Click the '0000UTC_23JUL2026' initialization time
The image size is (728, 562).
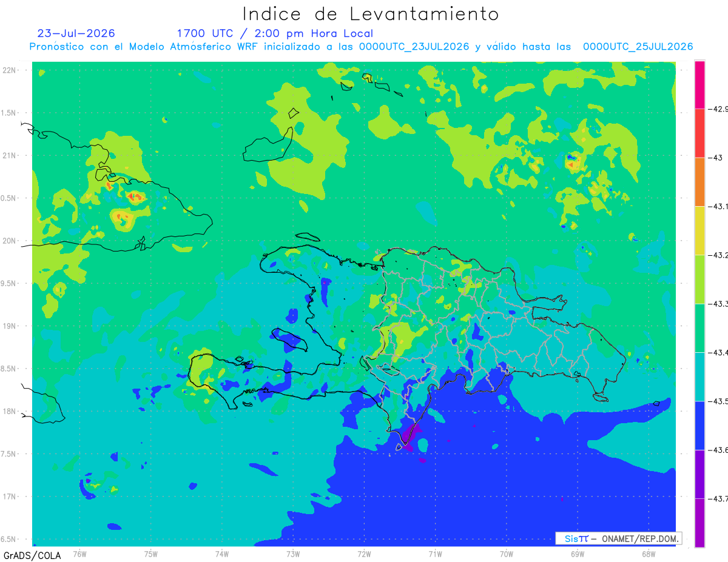[x=414, y=47]
